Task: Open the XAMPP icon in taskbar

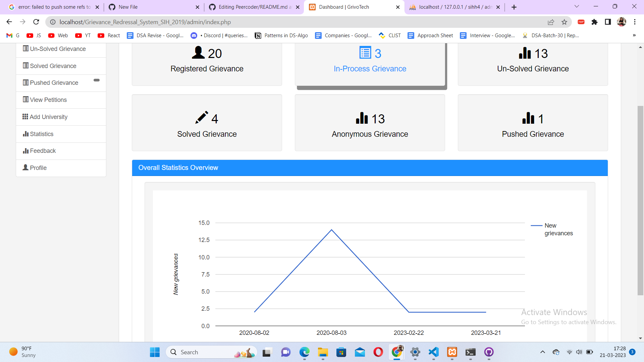Action: click(452, 352)
